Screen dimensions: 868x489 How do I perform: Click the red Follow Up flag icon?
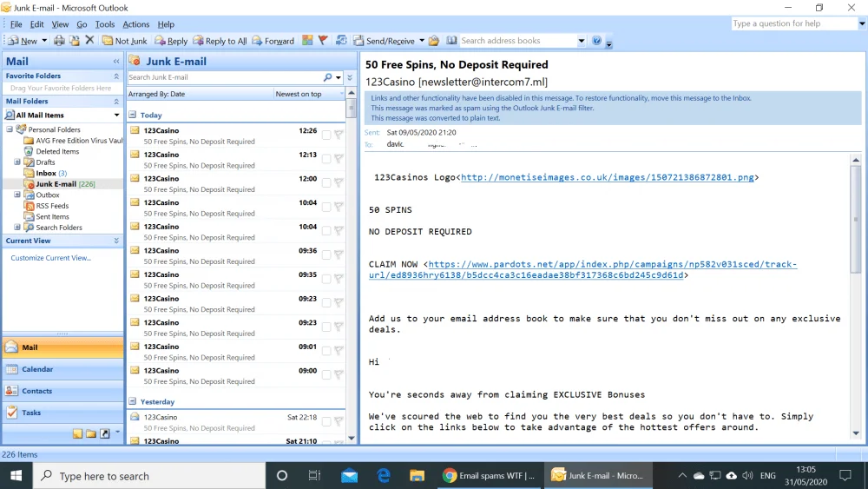(x=323, y=41)
